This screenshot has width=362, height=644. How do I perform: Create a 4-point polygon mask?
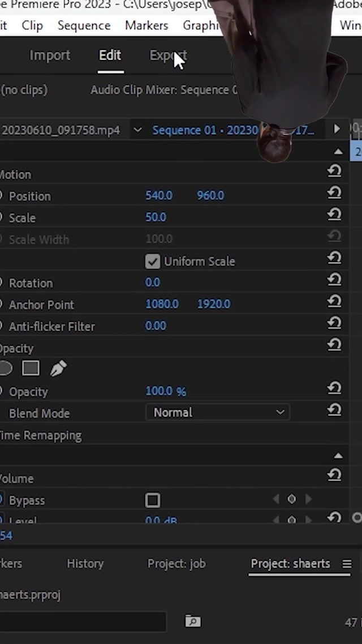point(31,369)
